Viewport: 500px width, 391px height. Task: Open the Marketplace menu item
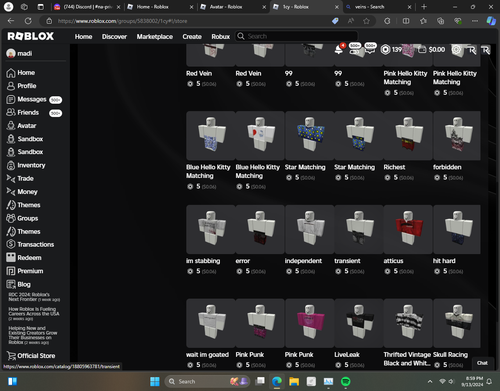coord(155,37)
